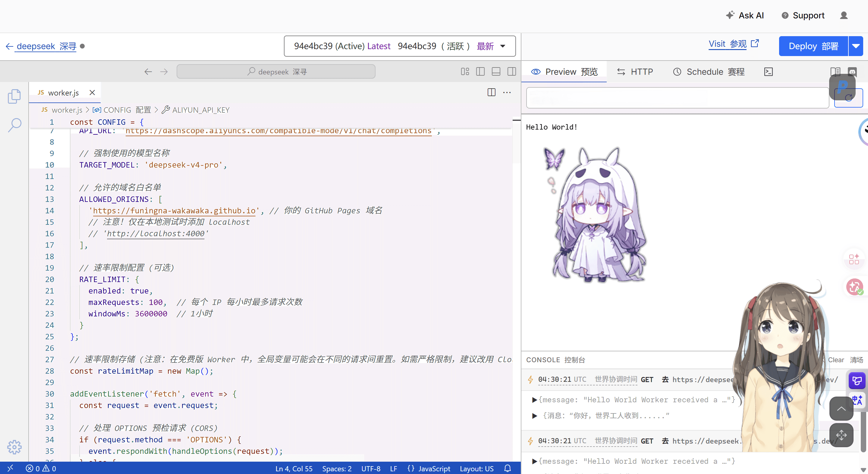The width and height of the screenshot is (868, 474).
Task: Open notifications bell in status bar
Action: [508, 468]
